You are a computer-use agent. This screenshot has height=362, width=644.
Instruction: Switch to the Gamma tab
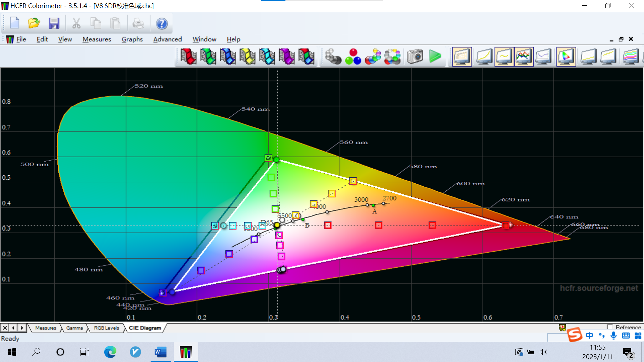pyautogui.click(x=74, y=328)
